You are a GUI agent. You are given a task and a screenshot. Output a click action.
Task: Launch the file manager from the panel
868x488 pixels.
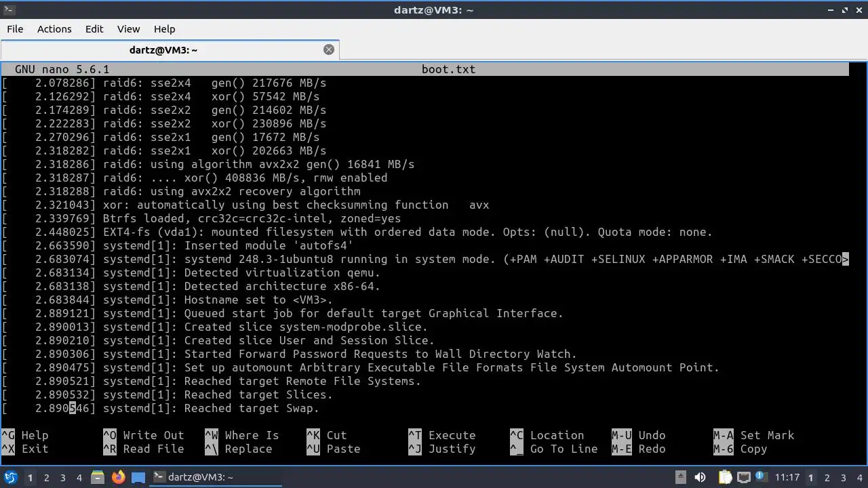click(97, 477)
